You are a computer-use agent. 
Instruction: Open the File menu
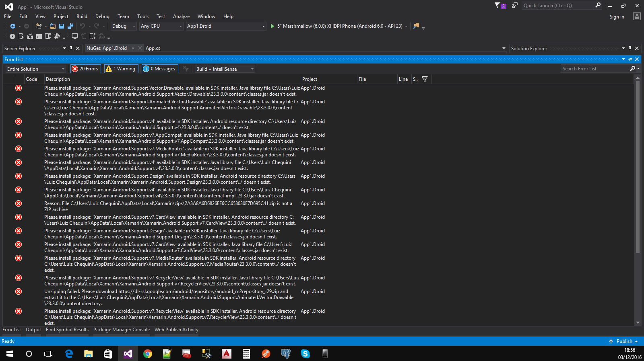point(8,16)
